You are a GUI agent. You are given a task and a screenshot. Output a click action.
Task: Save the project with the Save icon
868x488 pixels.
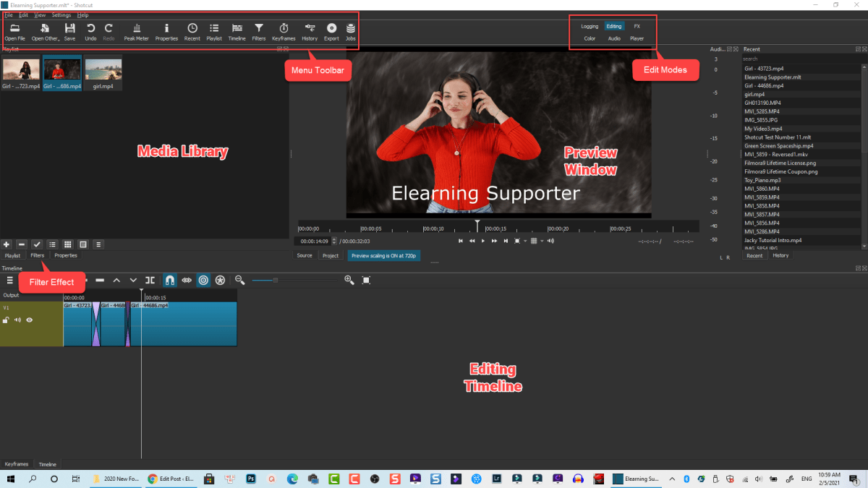click(x=69, y=30)
